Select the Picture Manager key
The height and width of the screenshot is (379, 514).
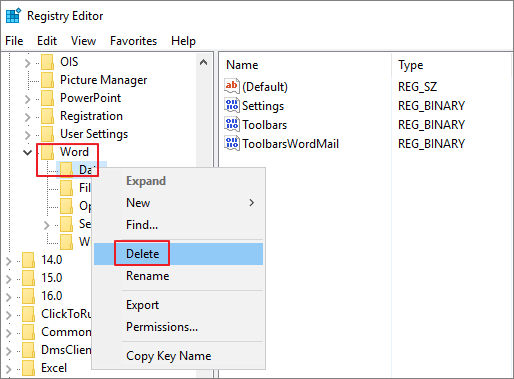coord(103,80)
